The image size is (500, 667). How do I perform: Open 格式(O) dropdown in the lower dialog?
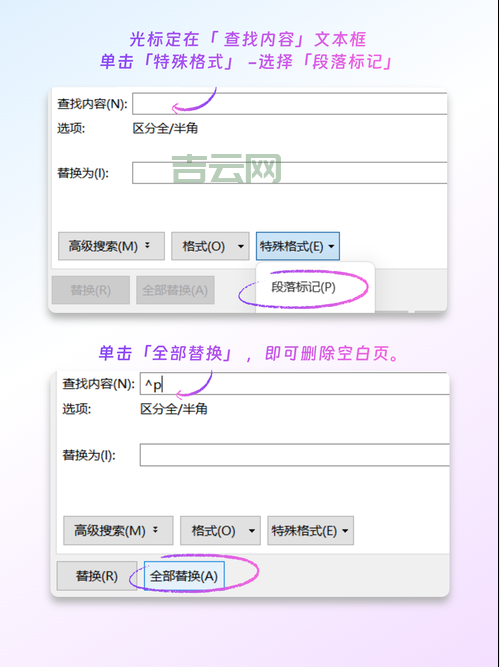pyautogui.click(x=220, y=530)
